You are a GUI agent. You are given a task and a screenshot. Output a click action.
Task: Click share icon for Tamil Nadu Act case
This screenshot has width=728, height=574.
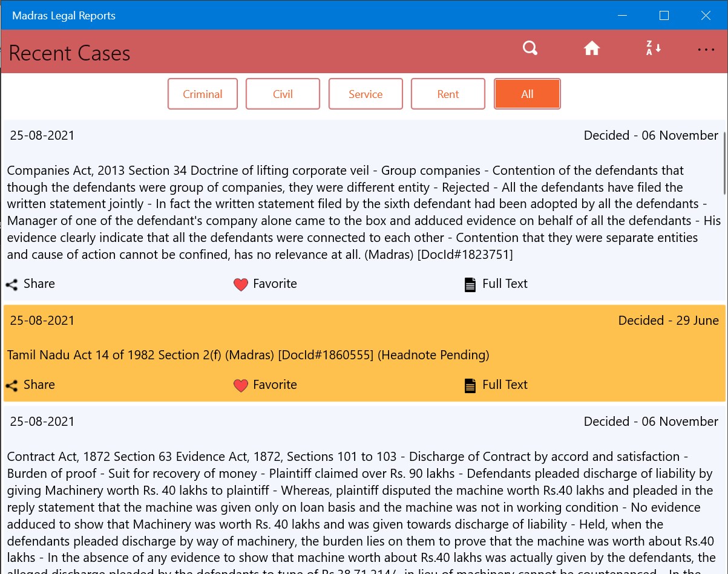click(x=11, y=385)
